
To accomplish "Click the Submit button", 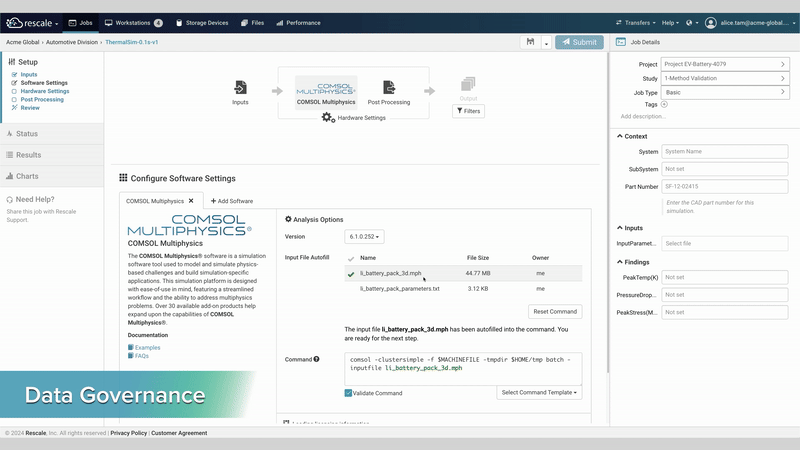I will pyautogui.click(x=579, y=42).
